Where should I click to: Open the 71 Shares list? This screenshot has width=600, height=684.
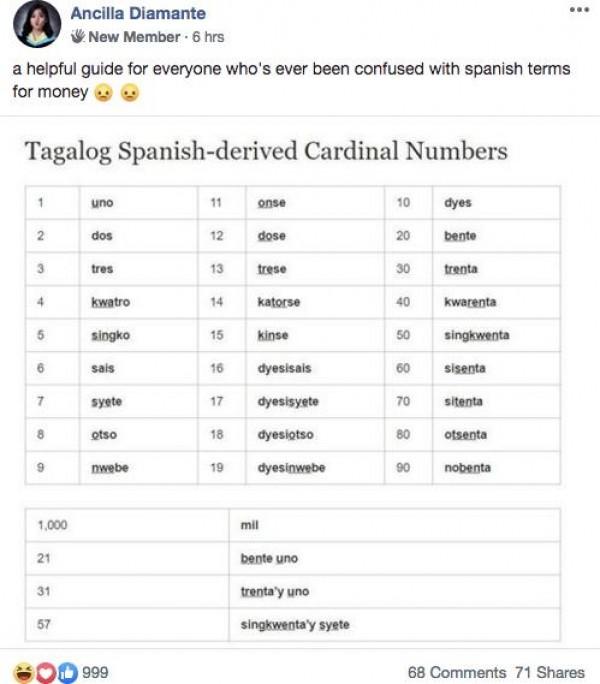(x=550, y=672)
